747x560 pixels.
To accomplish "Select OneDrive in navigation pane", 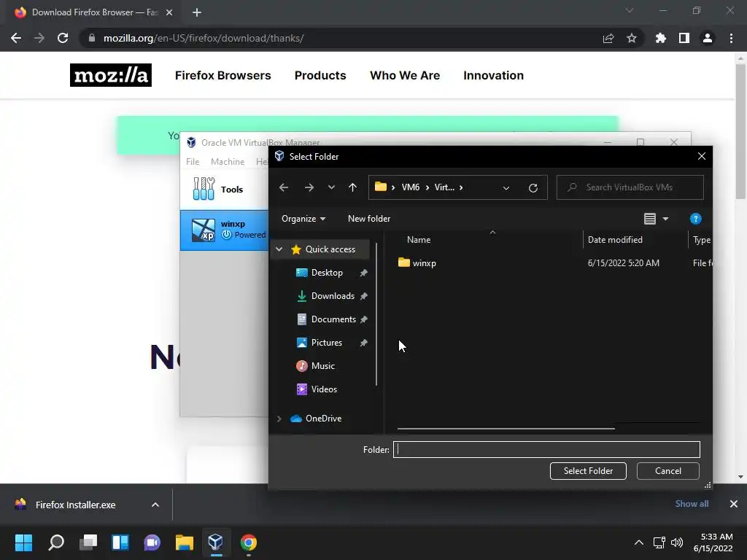I will point(323,418).
